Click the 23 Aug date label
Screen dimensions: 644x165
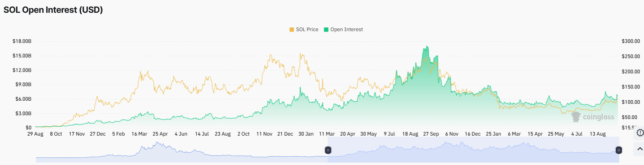tap(223, 134)
